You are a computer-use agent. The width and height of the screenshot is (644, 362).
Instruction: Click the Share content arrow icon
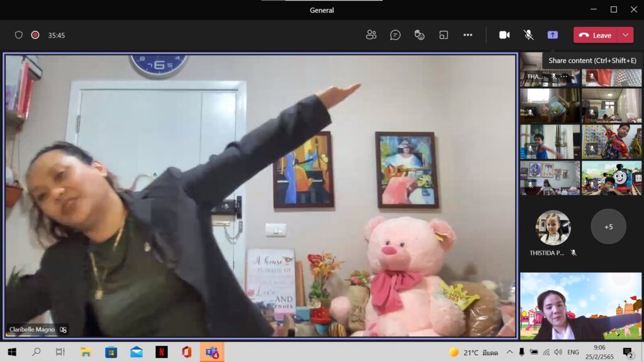(553, 35)
